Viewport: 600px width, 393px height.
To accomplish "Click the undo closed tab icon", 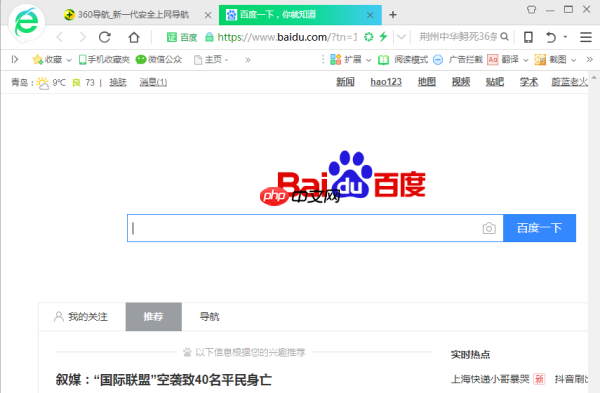I will click(x=551, y=37).
